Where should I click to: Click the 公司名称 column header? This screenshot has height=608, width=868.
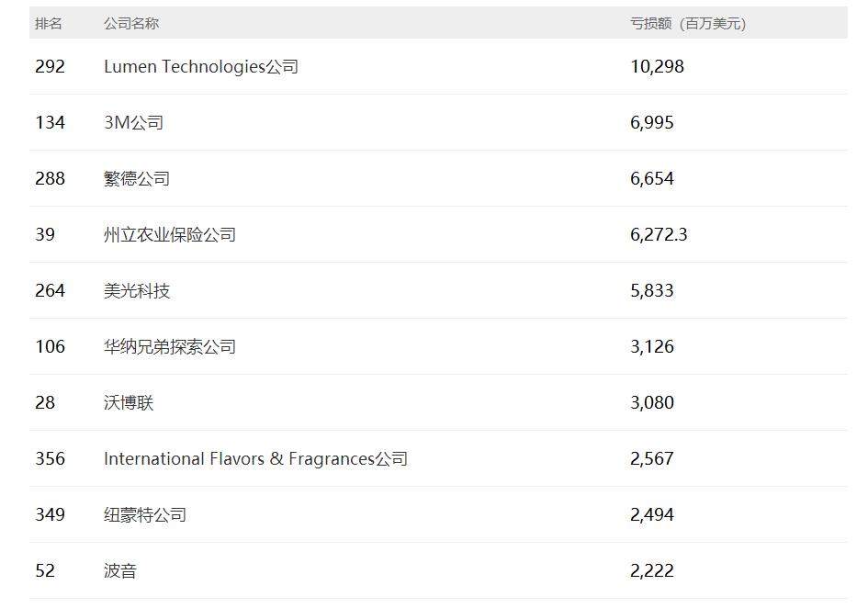(x=128, y=24)
